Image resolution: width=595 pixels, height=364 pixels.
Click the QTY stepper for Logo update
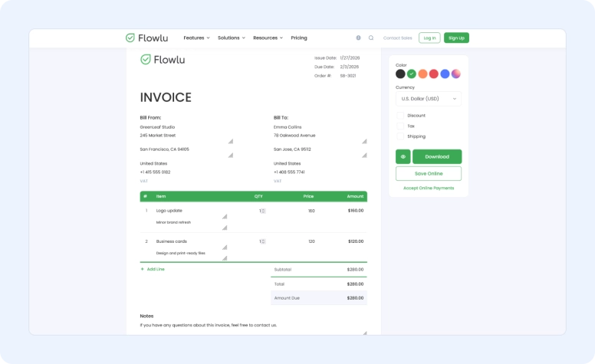[x=263, y=211]
